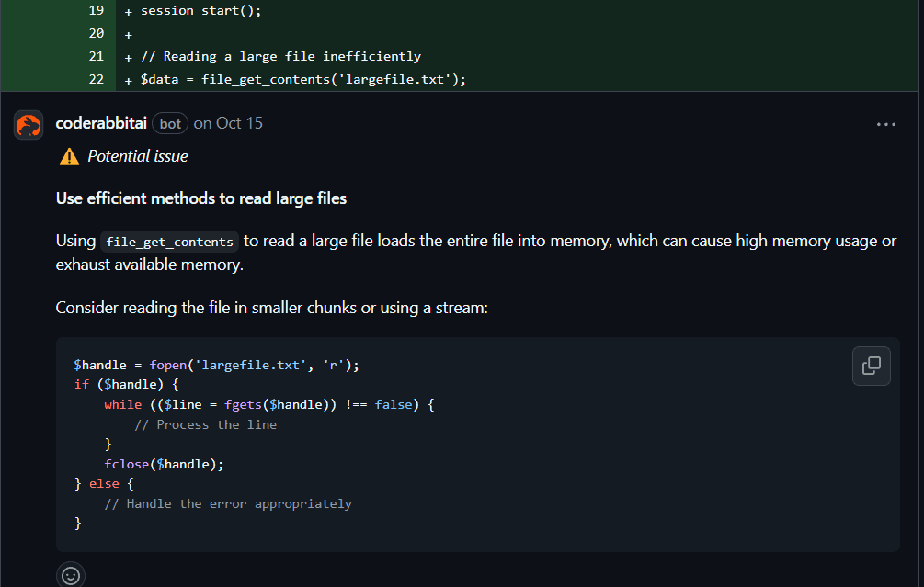
Task: Copy the suggested code block
Action: pyautogui.click(x=871, y=366)
